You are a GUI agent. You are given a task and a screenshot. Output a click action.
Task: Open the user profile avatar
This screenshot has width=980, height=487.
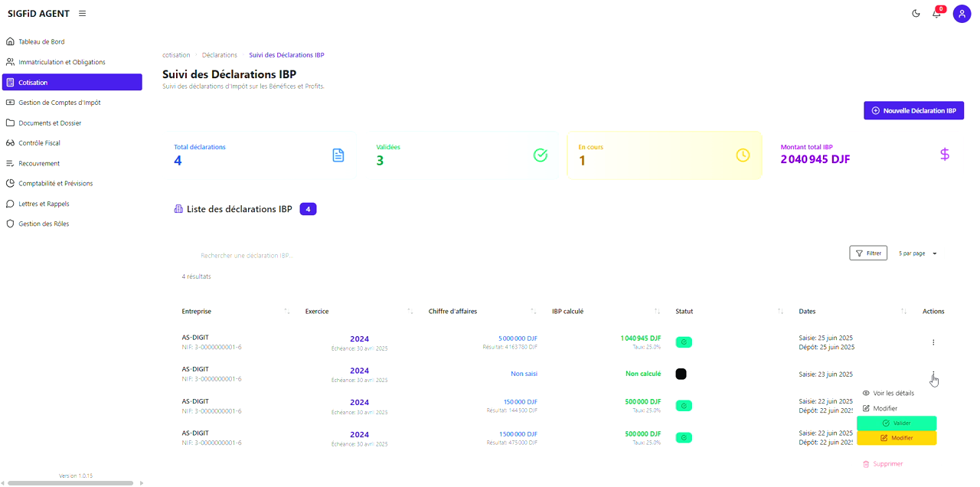point(962,14)
